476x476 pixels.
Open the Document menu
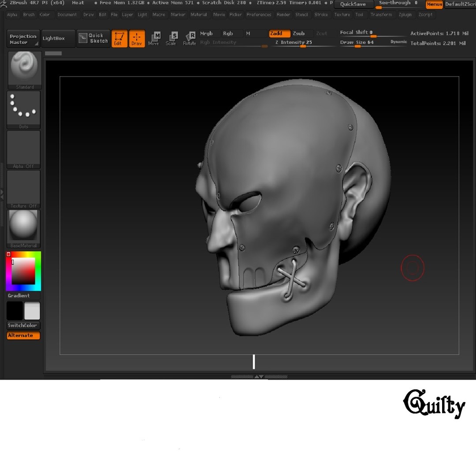(67, 15)
